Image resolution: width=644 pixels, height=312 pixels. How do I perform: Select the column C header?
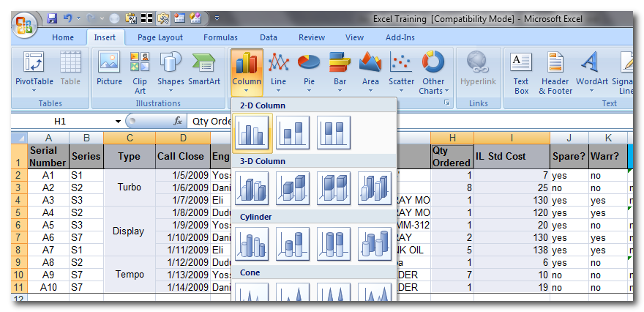130,138
